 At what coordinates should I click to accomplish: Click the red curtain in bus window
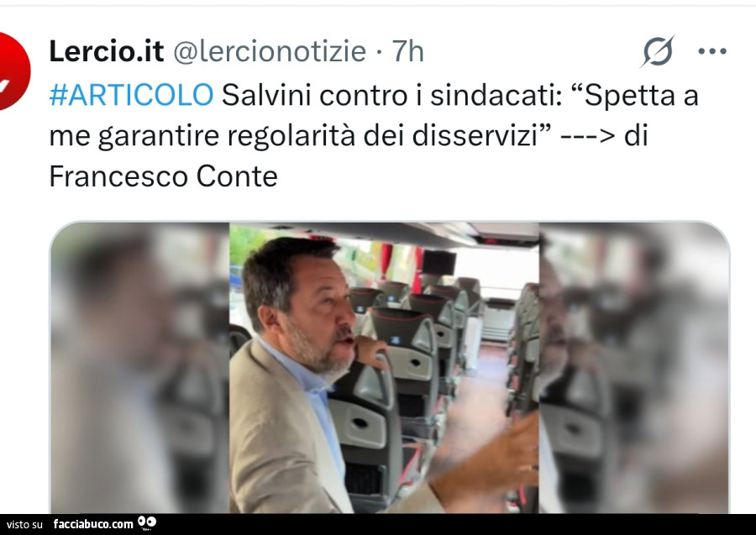click(386, 260)
